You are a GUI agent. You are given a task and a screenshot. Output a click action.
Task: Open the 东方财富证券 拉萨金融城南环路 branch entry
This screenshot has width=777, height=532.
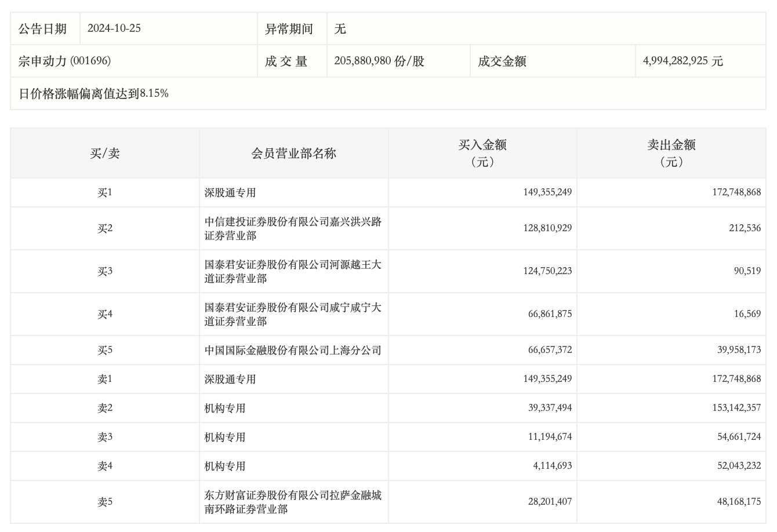(x=293, y=502)
